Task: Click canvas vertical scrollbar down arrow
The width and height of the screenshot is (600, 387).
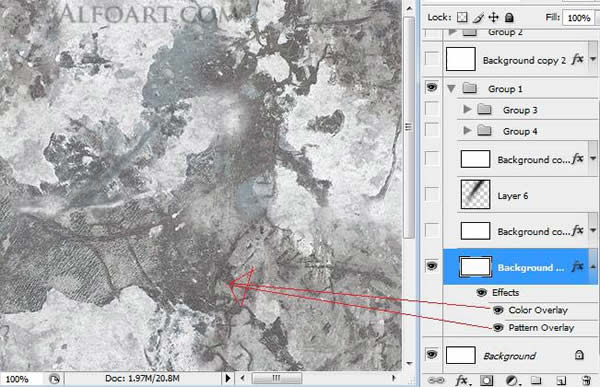Action: point(409,363)
